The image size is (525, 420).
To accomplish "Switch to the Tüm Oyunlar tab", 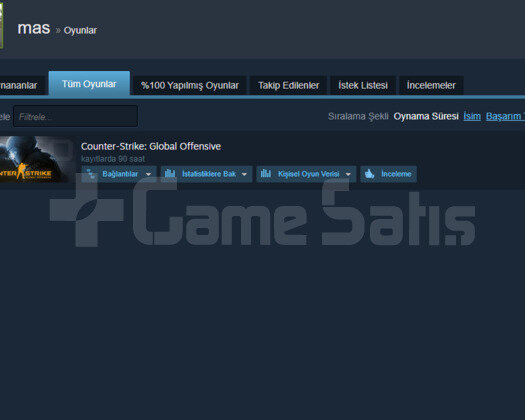I will (89, 83).
